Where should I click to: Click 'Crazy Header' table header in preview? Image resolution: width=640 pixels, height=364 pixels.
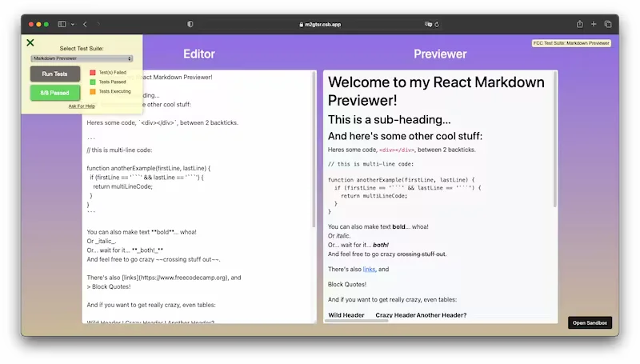pos(395,315)
